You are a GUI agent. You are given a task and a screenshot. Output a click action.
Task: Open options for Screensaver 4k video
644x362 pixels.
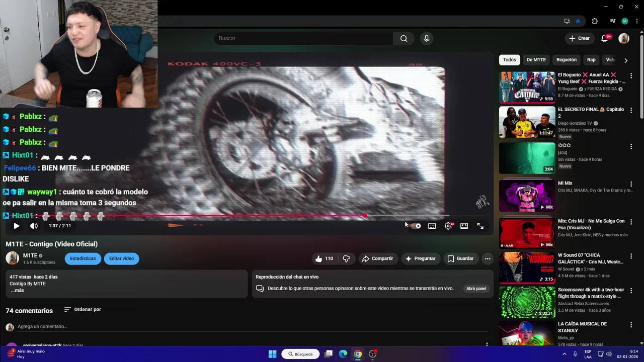pyautogui.click(x=631, y=291)
